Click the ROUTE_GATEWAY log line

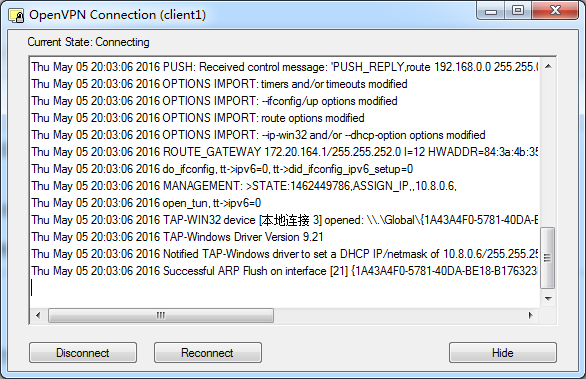[x=284, y=152]
